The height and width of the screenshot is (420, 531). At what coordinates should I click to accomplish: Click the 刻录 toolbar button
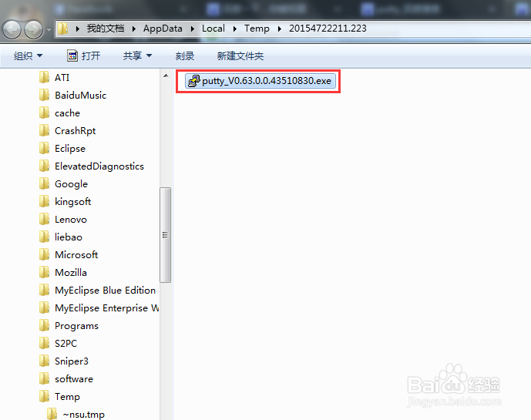[x=184, y=56]
